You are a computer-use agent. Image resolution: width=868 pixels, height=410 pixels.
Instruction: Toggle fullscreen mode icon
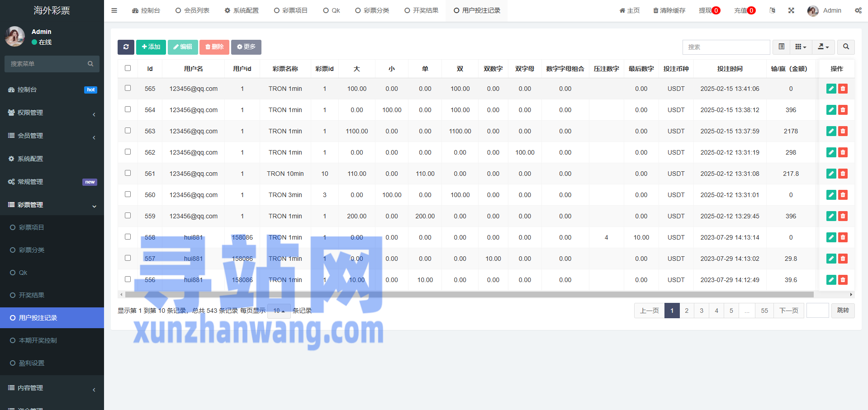791,10
